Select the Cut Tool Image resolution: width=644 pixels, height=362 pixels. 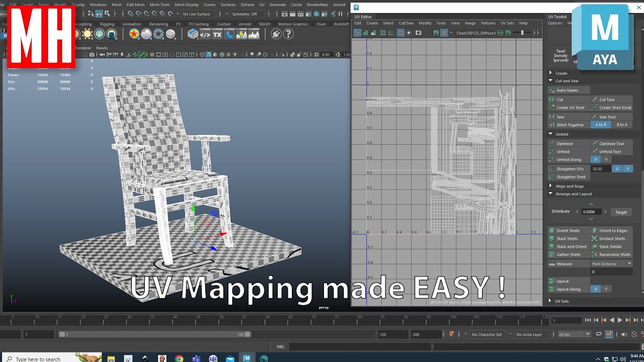pyautogui.click(x=611, y=100)
